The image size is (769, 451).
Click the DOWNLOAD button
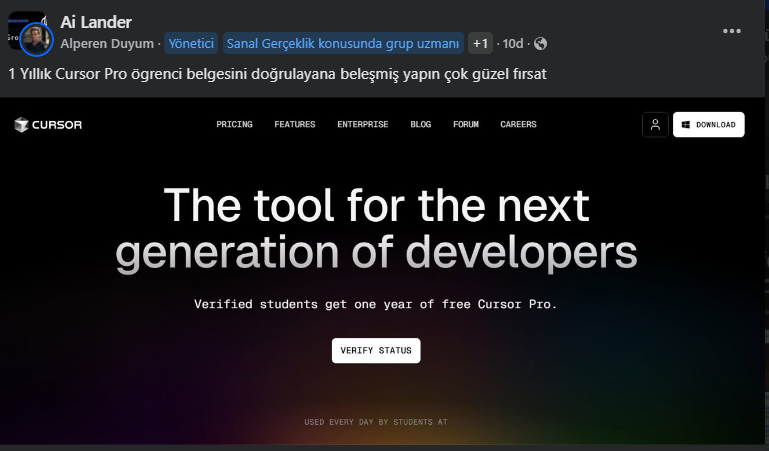[x=709, y=125]
